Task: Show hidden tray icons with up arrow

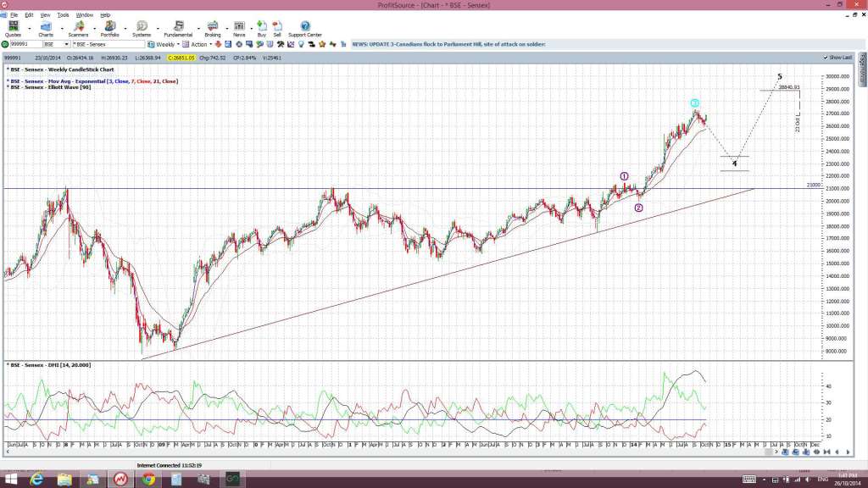Action: point(764,480)
